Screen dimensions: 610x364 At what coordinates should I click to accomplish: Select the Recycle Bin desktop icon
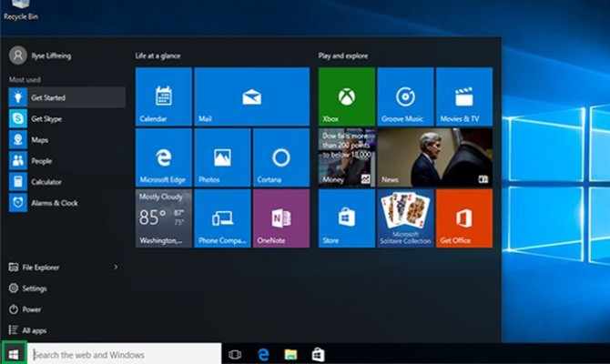21,10
